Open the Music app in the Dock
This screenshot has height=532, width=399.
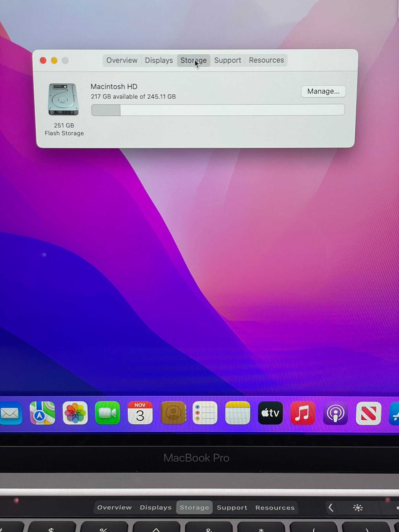[x=303, y=413]
